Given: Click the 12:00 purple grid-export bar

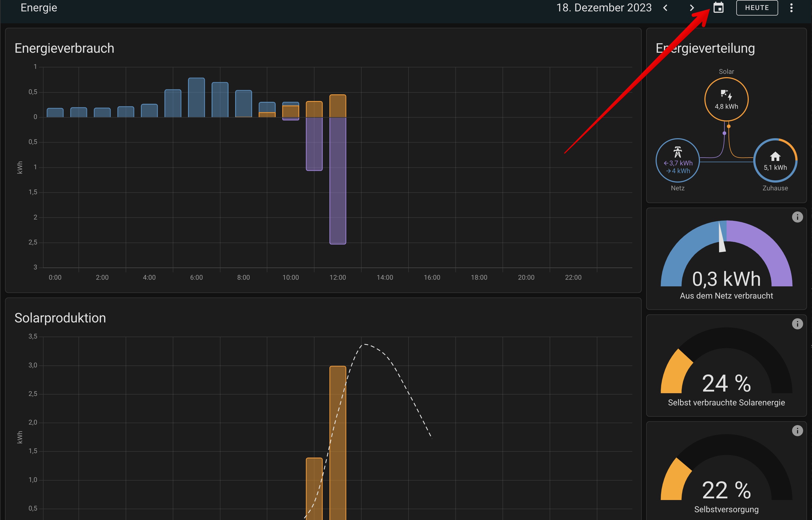Looking at the screenshot, I should [338, 181].
